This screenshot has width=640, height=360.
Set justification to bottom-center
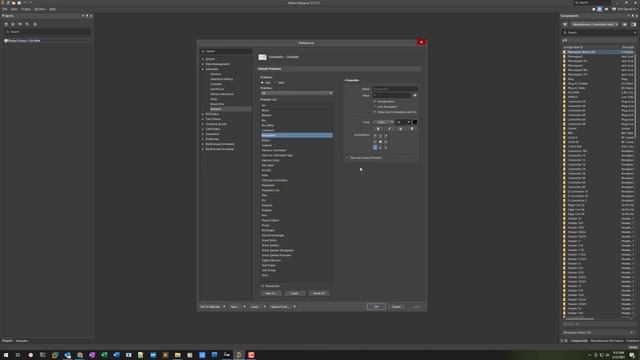coord(380,147)
